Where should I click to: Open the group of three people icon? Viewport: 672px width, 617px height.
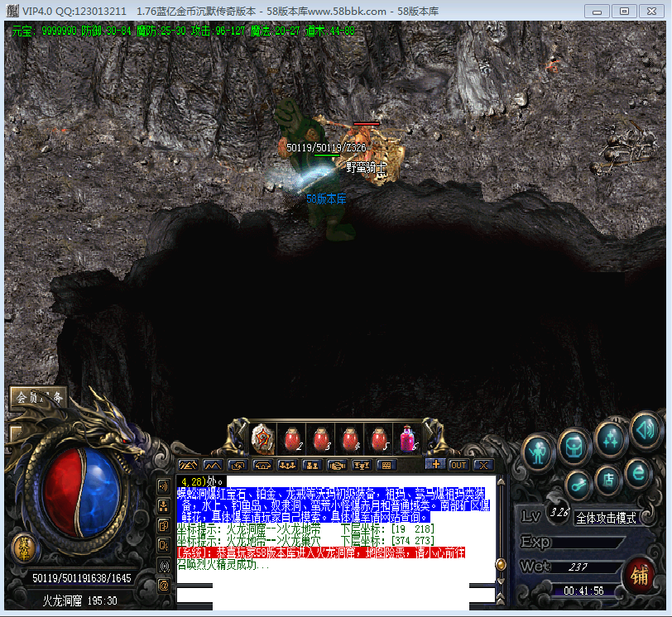(x=287, y=466)
